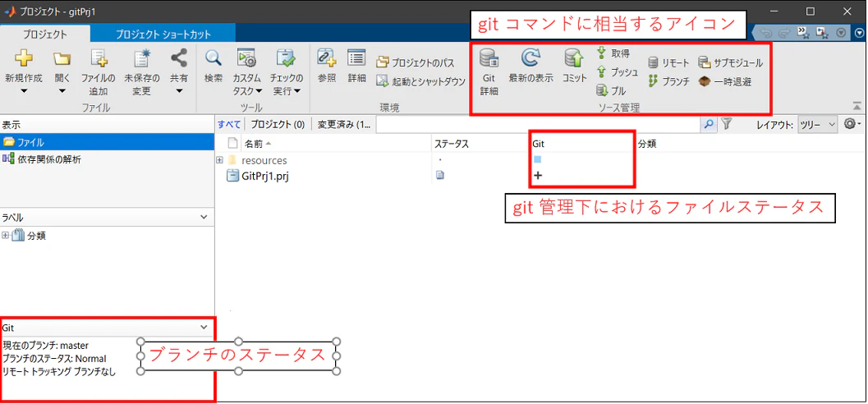Open リモート settings

[x=668, y=63]
